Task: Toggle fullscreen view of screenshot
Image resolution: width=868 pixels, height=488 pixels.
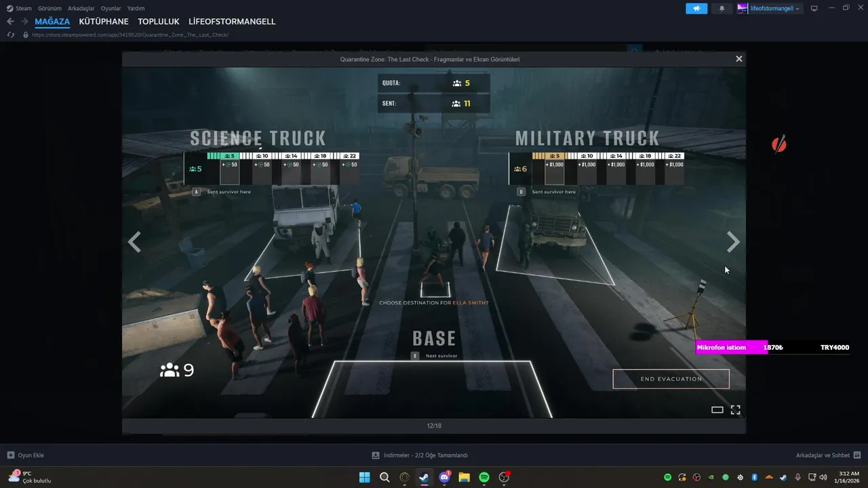Action: (x=735, y=409)
